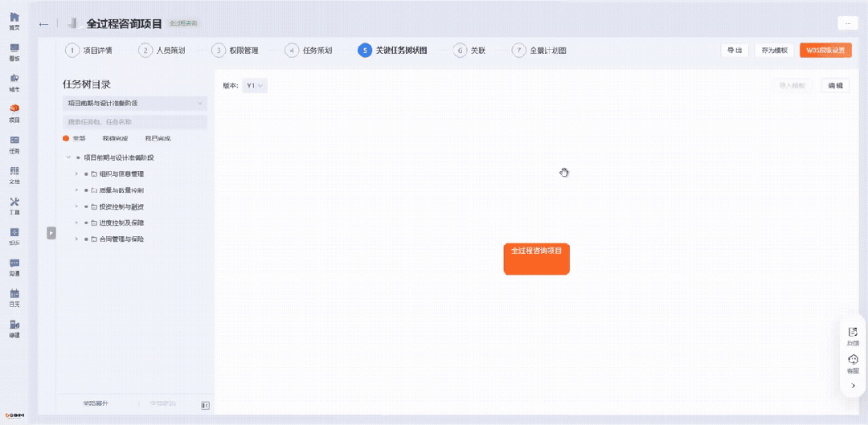Click the folder icon of 组织与信息管理

click(94, 174)
